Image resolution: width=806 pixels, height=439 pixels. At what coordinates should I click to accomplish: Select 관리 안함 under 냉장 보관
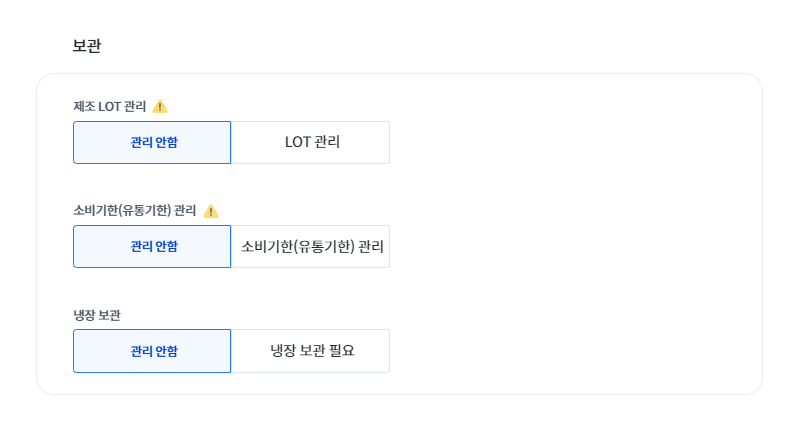pos(152,350)
